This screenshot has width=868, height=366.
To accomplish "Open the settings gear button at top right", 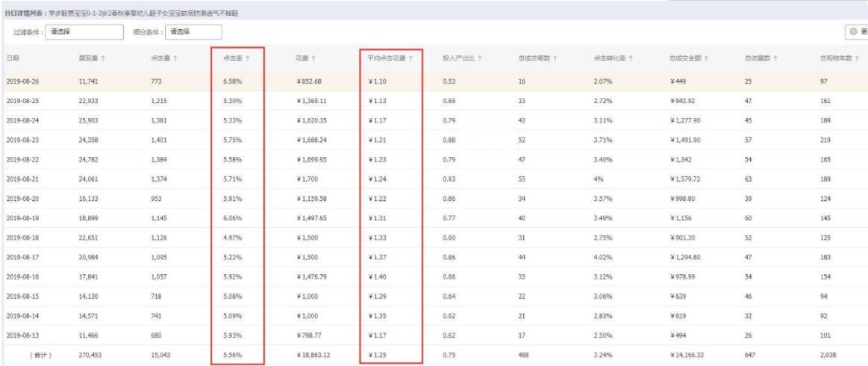I will point(853,31).
